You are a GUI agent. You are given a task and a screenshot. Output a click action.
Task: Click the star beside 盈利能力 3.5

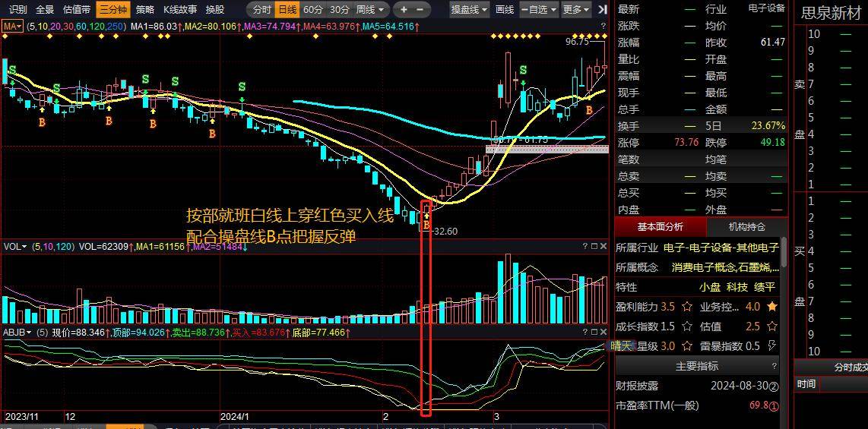click(687, 306)
